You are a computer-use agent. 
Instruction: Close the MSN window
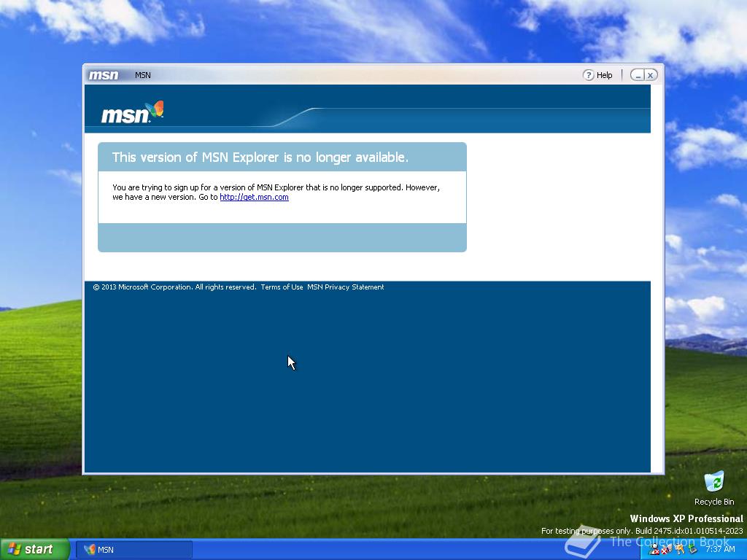click(651, 75)
